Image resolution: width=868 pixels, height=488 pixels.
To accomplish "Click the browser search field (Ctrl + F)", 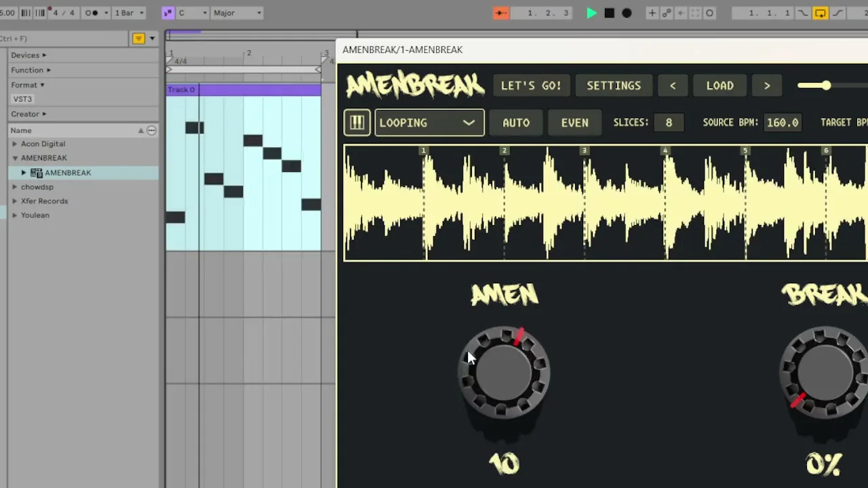I will 64,39.
